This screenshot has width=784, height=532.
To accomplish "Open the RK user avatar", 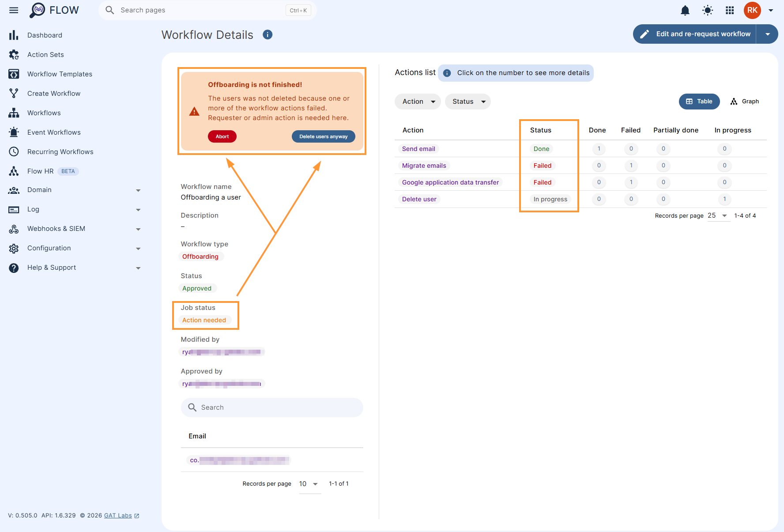I will [x=752, y=10].
